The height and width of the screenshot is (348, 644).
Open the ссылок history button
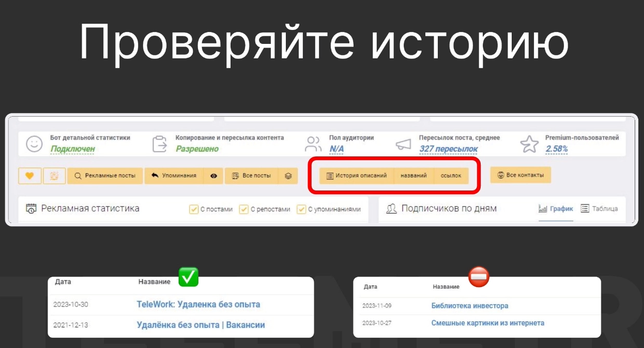click(x=451, y=176)
